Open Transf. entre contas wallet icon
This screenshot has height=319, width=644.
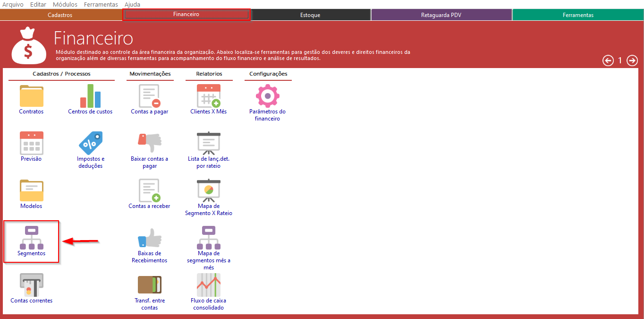[x=149, y=285]
